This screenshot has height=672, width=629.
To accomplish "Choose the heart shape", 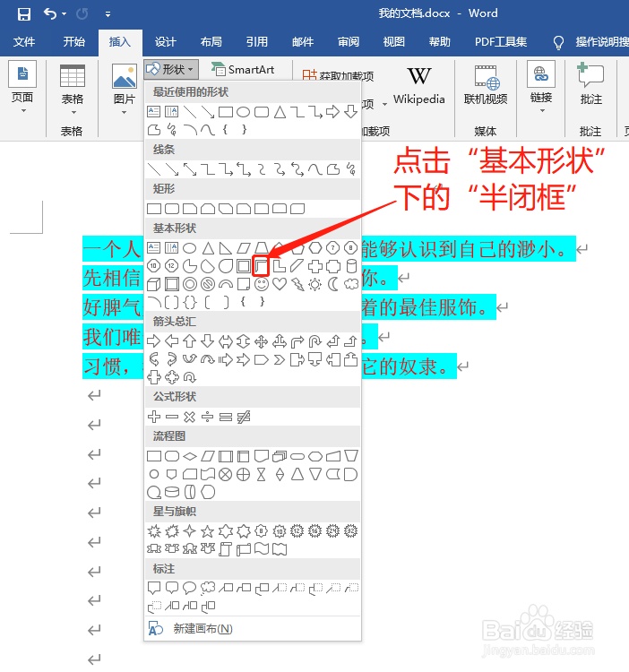I will pos(280,284).
